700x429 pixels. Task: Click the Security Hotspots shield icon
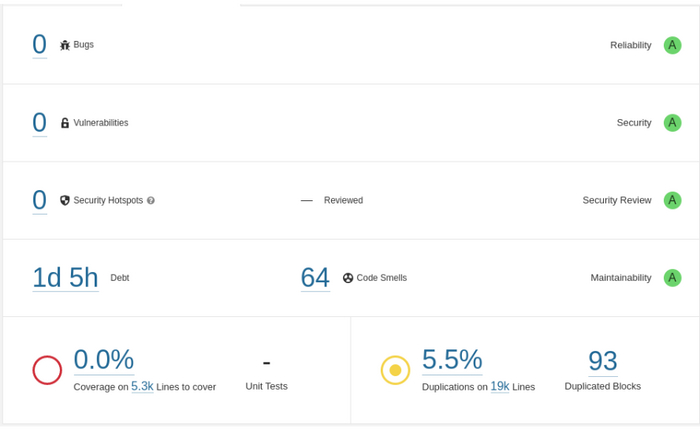pos(65,200)
